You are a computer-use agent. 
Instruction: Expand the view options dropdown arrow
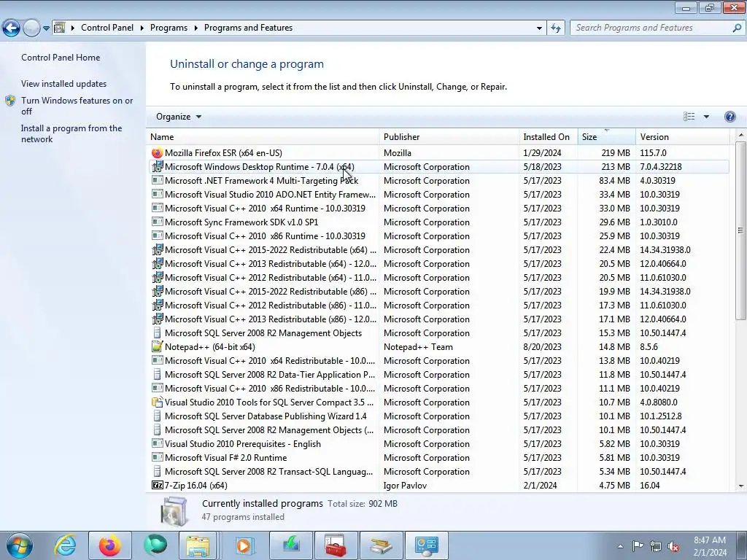(x=706, y=117)
